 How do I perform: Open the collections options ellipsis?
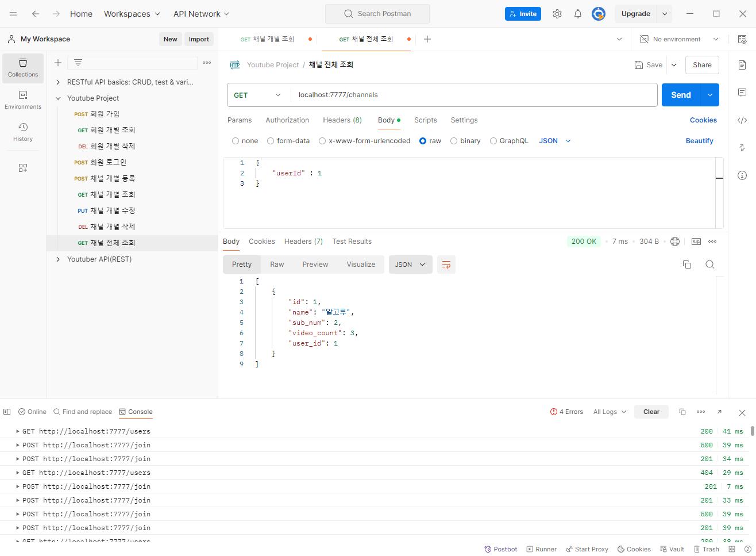207,63
